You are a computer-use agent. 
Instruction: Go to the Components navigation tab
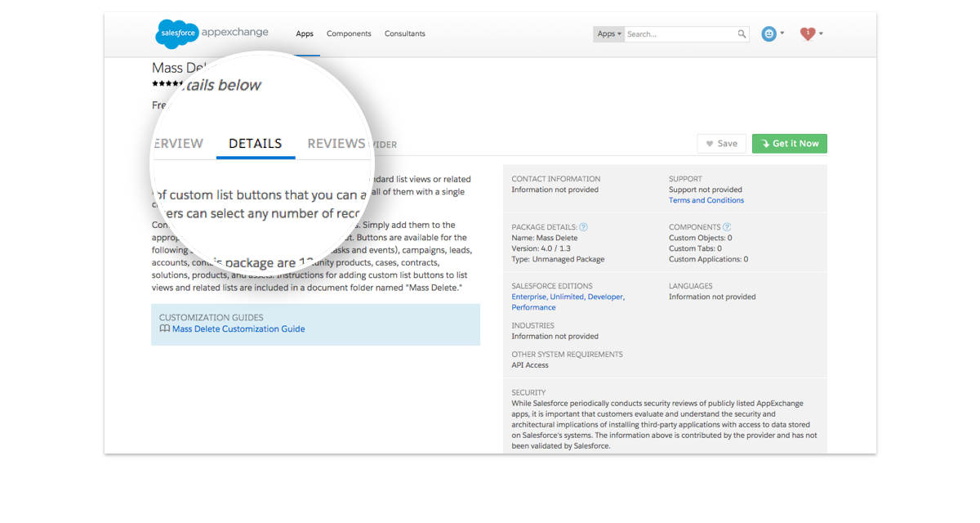349,34
